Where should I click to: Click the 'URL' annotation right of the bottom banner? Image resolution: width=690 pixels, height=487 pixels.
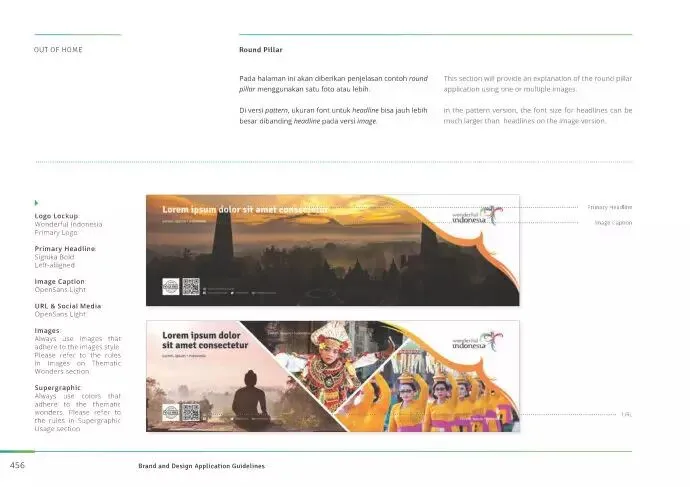(x=627, y=414)
